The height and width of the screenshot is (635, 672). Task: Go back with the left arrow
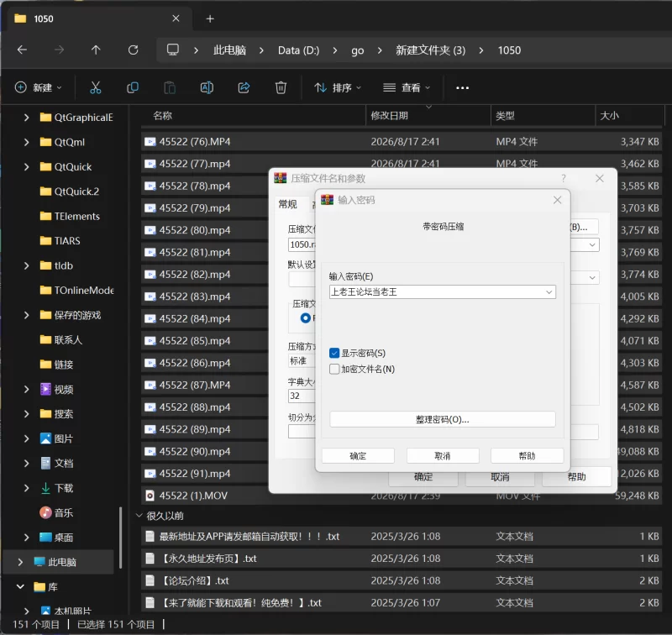click(22, 50)
